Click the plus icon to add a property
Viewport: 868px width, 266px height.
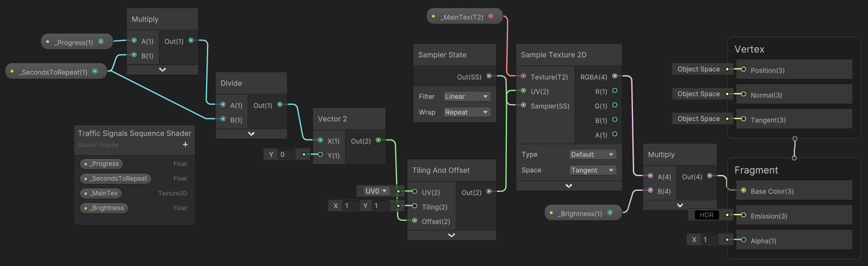tap(185, 145)
